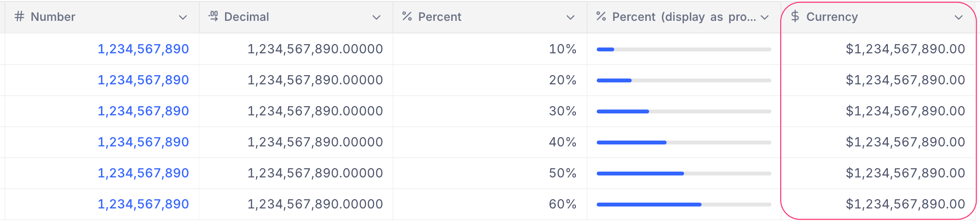This screenshot has width=980, height=222.
Task: Select the Currency column header label
Action: [832, 17]
